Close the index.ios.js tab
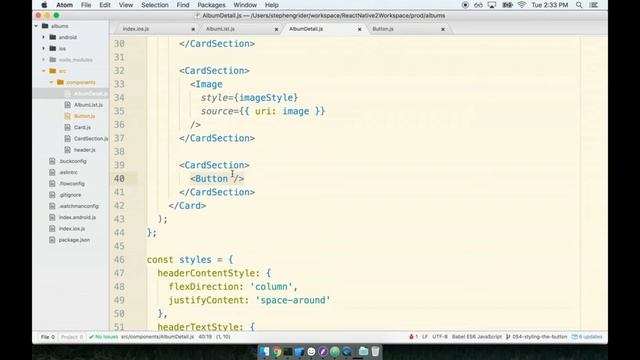Viewport: 640px width, 360px height. [x=193, y=29]
